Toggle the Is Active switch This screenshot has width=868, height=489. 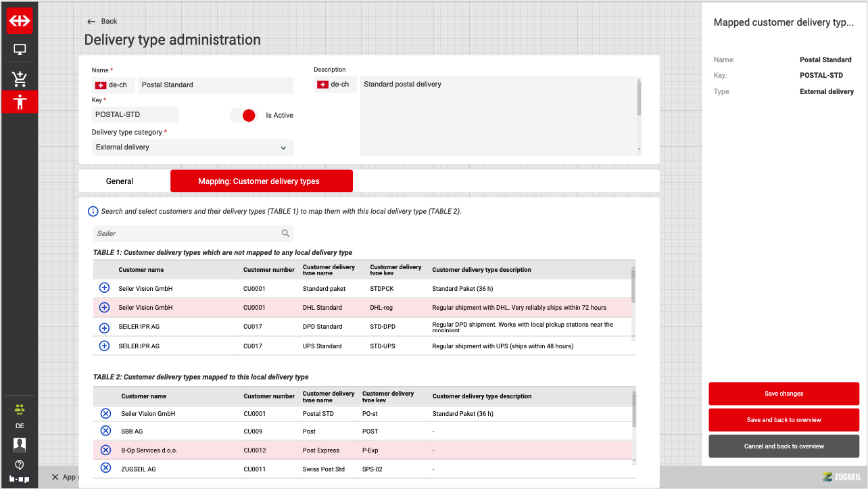click(x=243, y=115)
